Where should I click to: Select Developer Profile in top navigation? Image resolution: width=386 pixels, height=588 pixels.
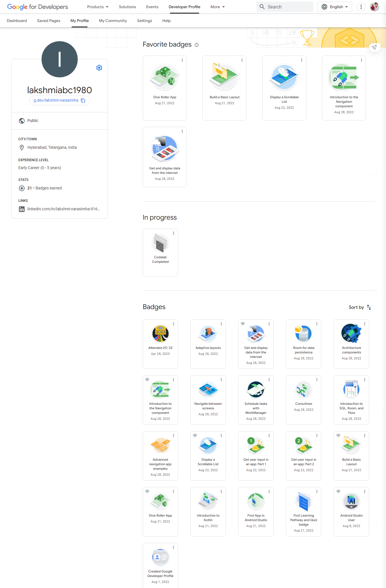[185, 7]
